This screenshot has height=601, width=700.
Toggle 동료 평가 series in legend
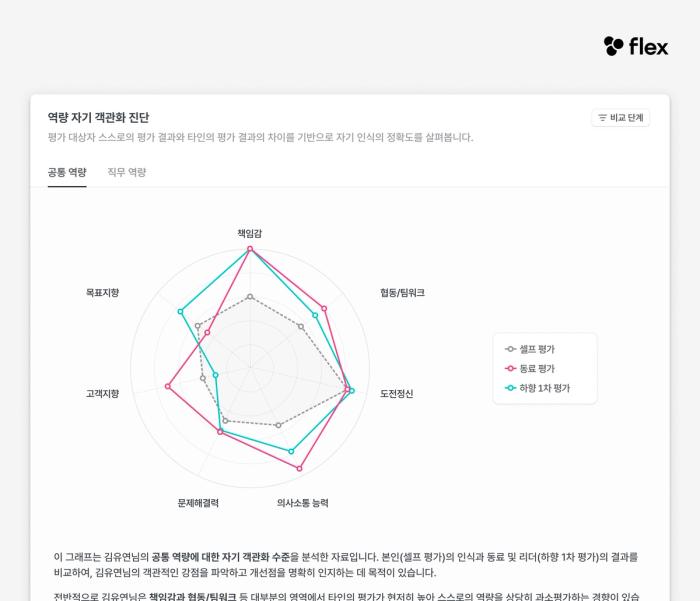click(529, 368)
